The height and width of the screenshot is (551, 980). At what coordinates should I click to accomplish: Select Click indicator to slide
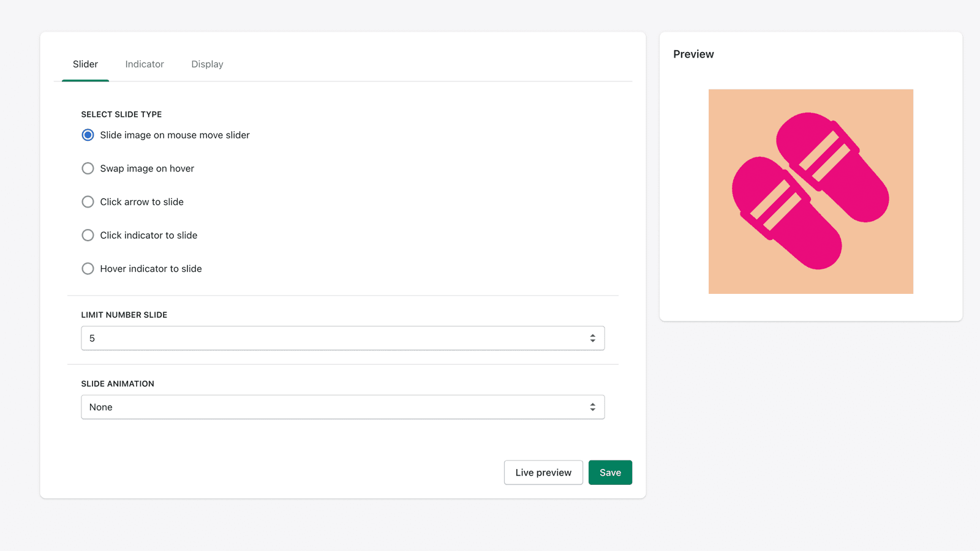click(x=88, y=235)
